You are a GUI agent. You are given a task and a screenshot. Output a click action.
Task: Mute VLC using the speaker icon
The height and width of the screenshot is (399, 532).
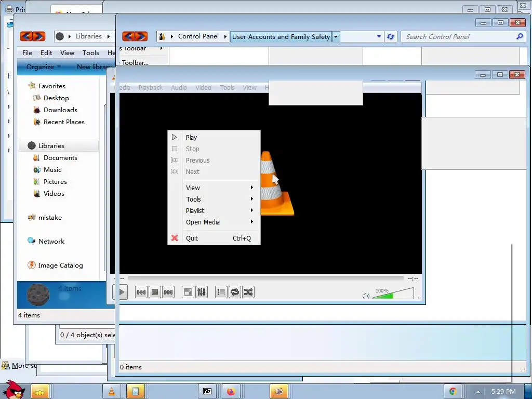click(366, 296)
